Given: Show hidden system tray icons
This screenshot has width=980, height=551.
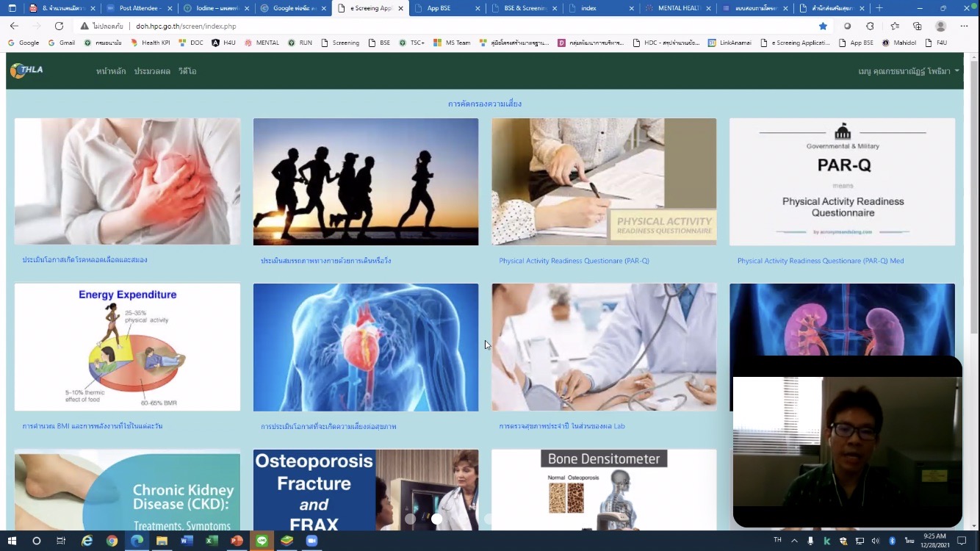Looking at the screenshot, I should tap(794, 541).
